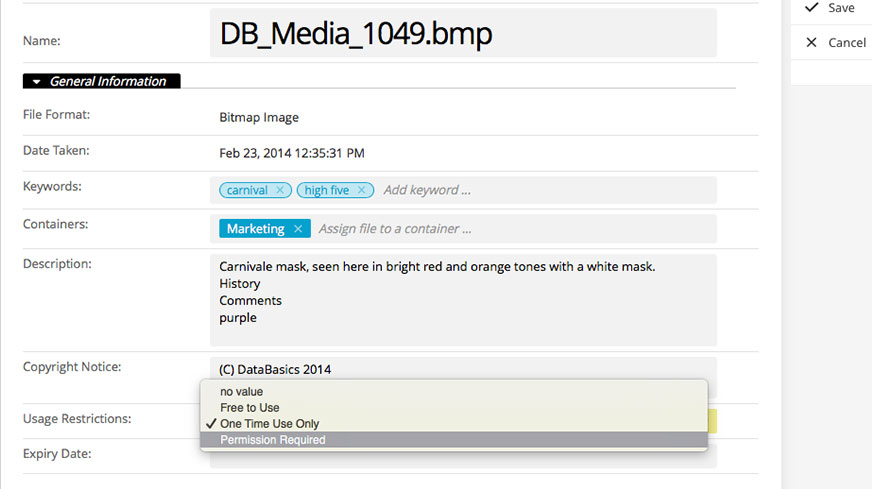Select 'One Time Use Only' option

point(454,424)
